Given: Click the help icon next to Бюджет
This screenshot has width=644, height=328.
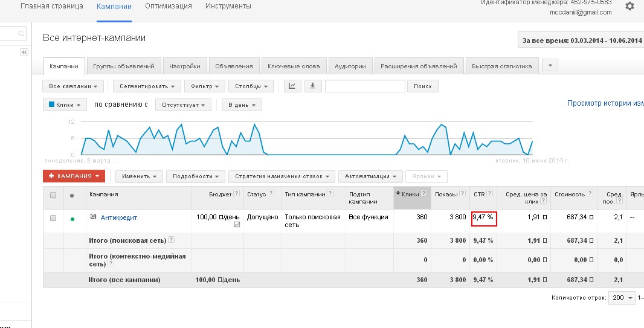Looking at the screenshot, I should coord(237,193).
